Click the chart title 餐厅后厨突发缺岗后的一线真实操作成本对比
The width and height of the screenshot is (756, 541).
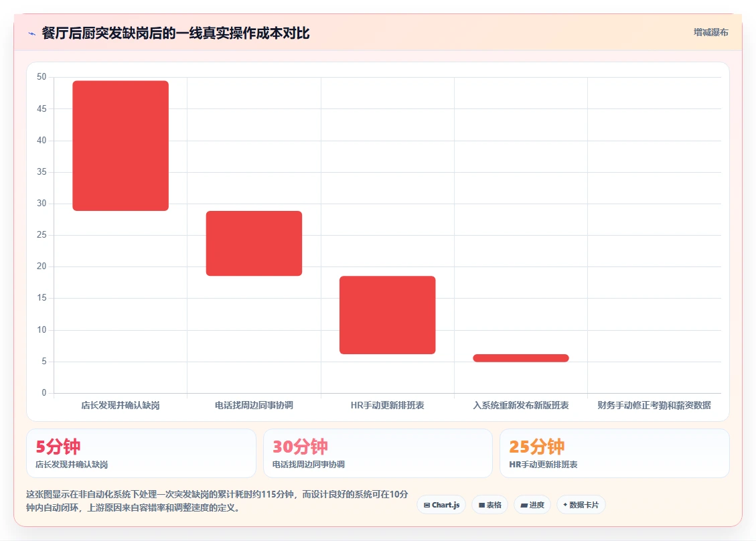click(x=175, y=33)
